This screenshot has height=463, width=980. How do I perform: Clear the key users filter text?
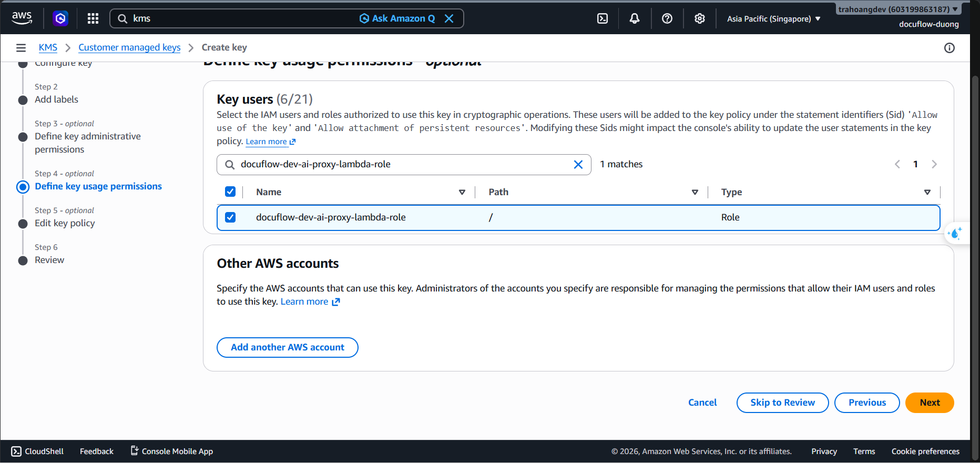(578, 165)
